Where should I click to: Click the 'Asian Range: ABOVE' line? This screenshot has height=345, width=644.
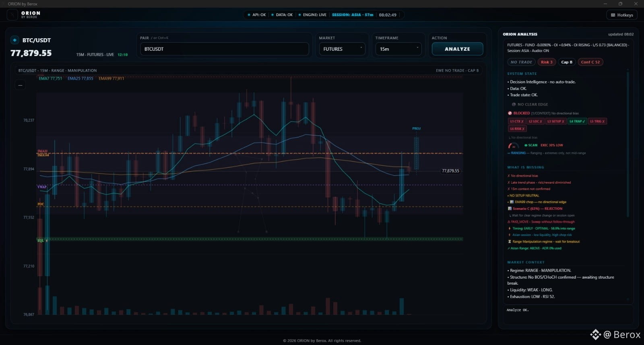pos(535,248)
